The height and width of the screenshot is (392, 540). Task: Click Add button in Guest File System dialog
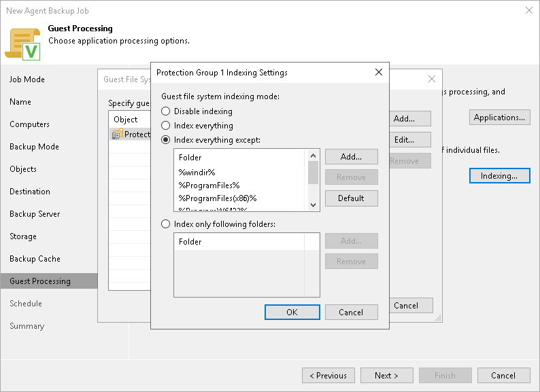(x=410, y=119)
